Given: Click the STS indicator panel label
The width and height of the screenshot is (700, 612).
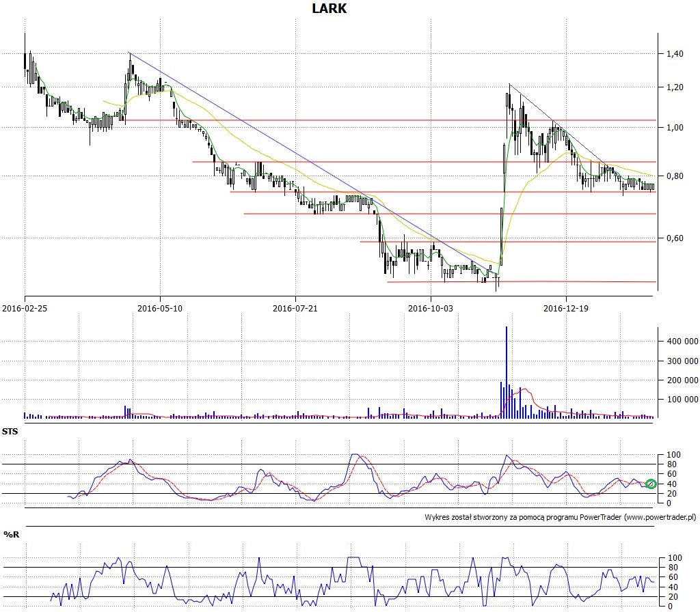Looking at the screenshot, I should [10, 432].
